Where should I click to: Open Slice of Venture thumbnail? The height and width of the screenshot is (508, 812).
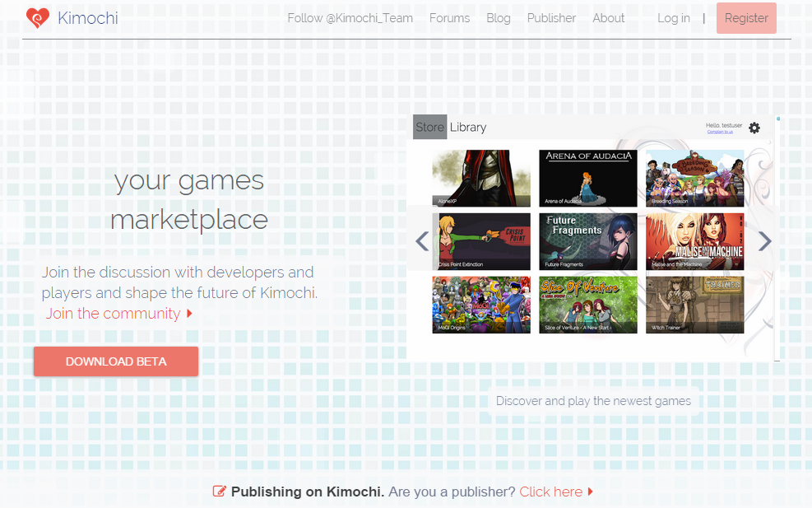pos(587,305)
